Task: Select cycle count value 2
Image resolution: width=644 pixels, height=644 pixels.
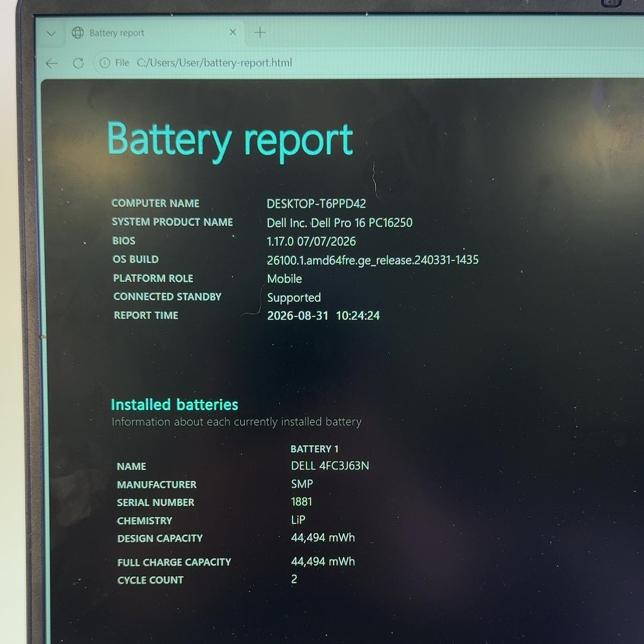Action: pyautogui.click(x=294, y=579)
